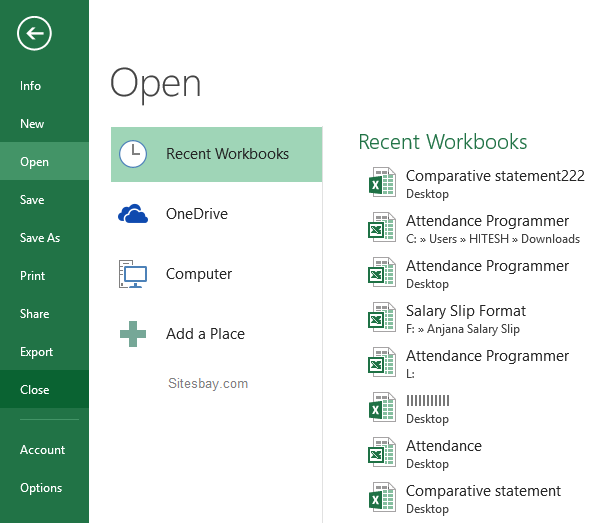Select New in the backstage menu
The height and width of the screenshot is (523, 599).
click(44, 123)
